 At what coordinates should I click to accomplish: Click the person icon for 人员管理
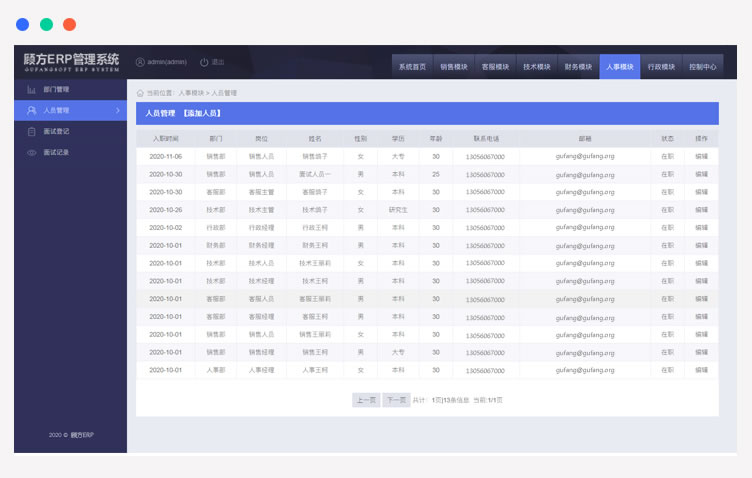[x=31, y=111]
